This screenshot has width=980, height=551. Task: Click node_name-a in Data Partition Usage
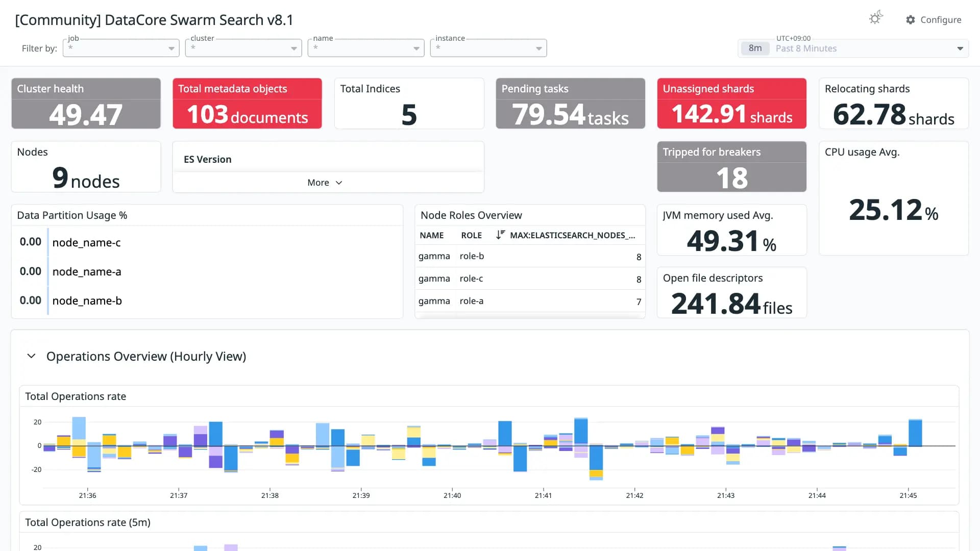(x=87, y=271)
